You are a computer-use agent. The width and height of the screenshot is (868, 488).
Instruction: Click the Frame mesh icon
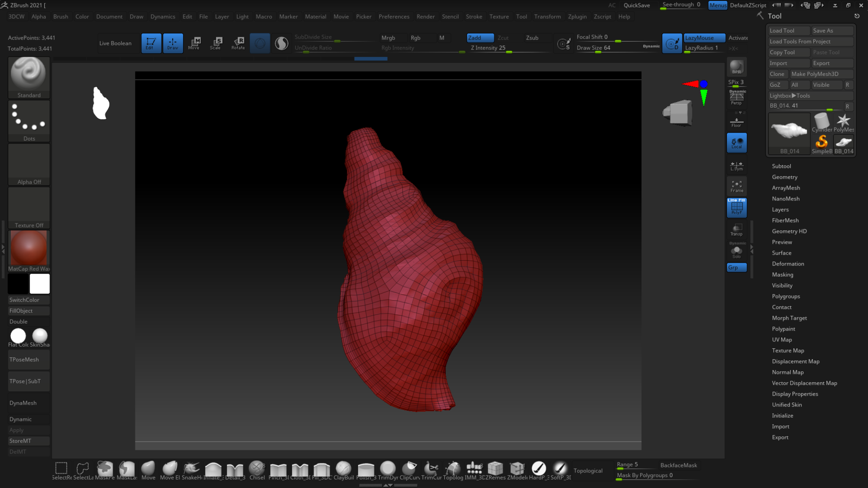click(736, 186)
